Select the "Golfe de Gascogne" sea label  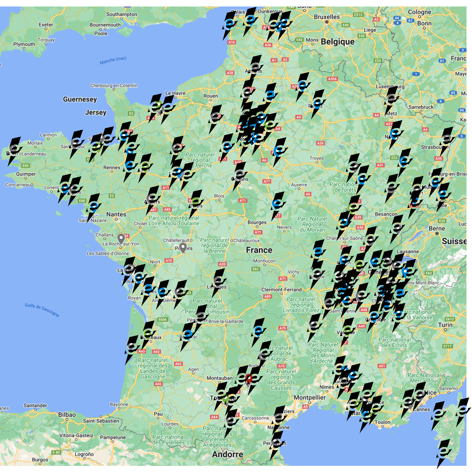point(42,310)
